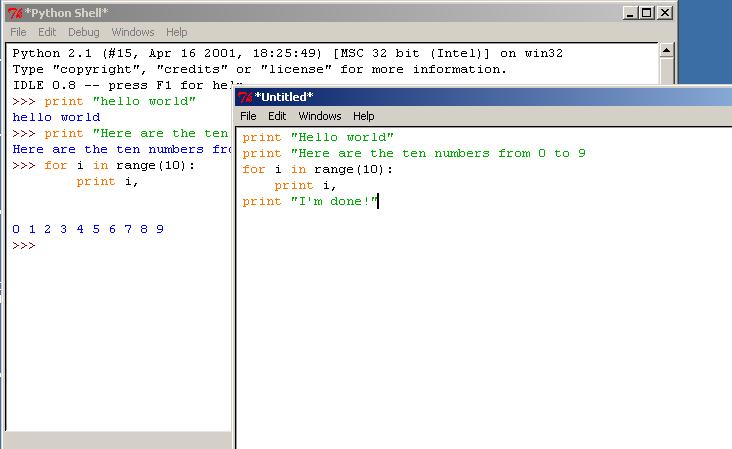Close the Python Shell window
Image resolution: width=732 pixels, height=449 pixels.
663,13
